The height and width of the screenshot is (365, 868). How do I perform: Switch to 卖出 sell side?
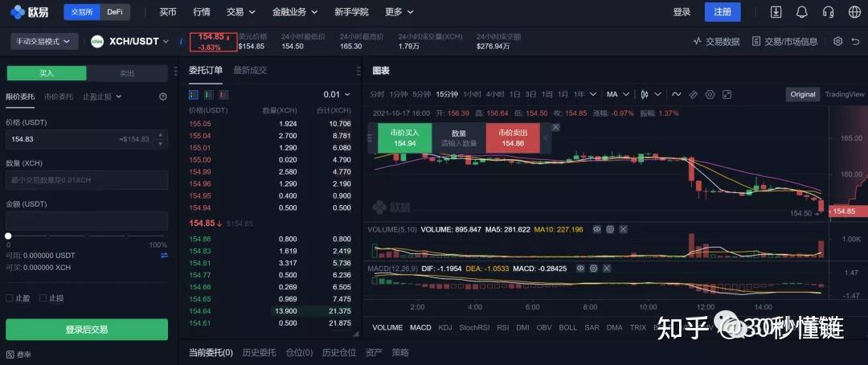click(127, 73)
